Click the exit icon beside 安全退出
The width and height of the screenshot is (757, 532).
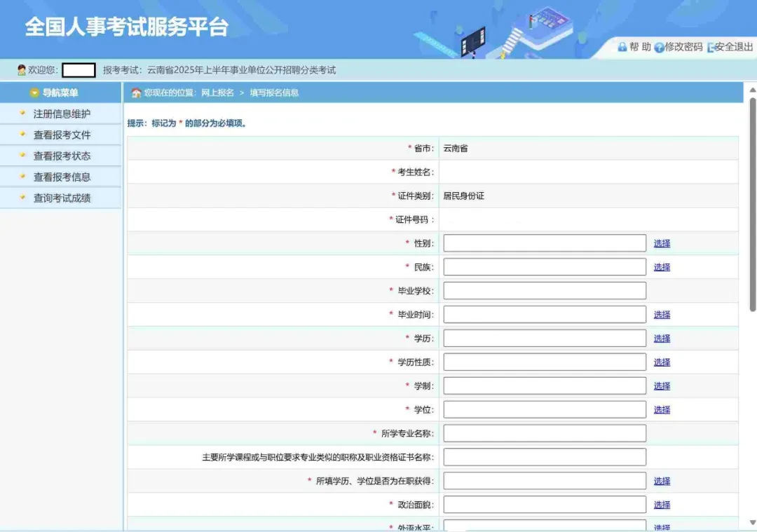tap(711, 47)
